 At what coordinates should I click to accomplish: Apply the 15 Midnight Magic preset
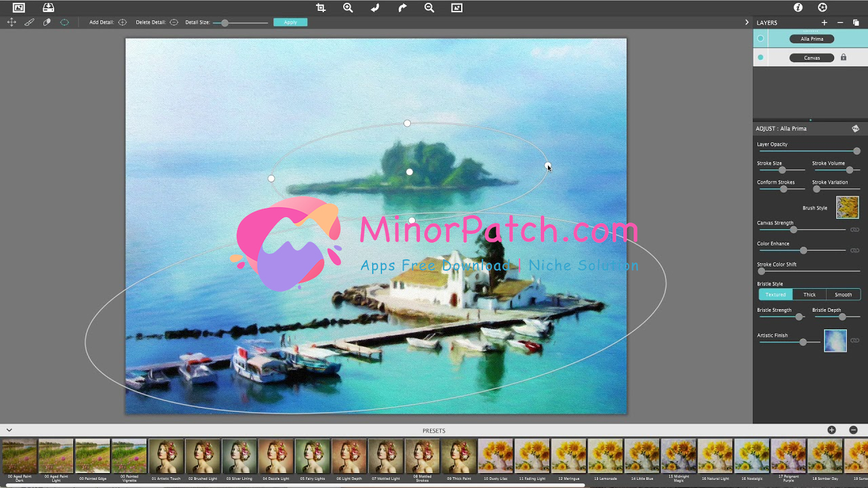679,455
